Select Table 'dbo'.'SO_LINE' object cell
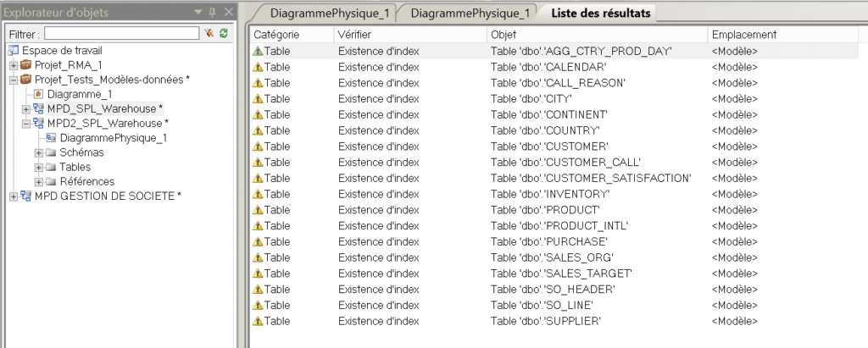 pyautogui.click(x=542, y=306)
